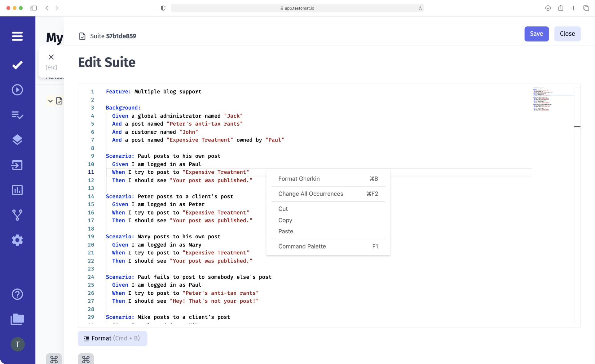Image resolution: width=595 pixels, height=364 pixels.
Task: Open the branches icon in the sidebar
Action: click(x=17, y=215)
